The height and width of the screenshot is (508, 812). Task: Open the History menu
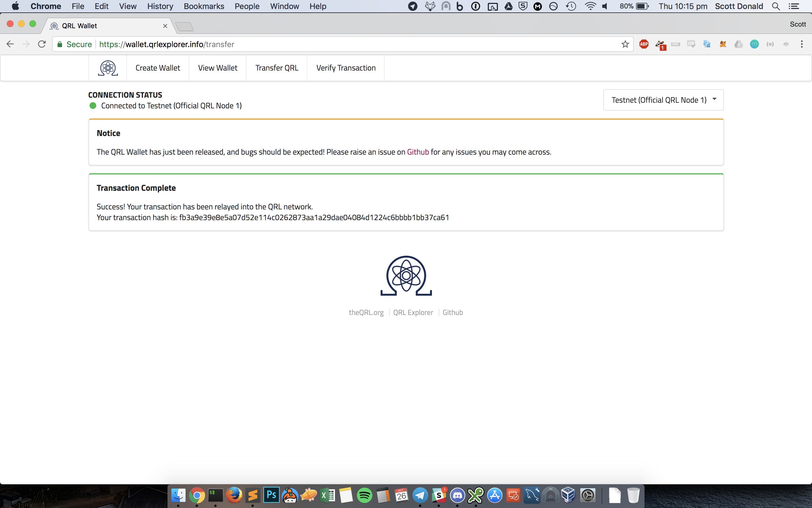(160, 6)
